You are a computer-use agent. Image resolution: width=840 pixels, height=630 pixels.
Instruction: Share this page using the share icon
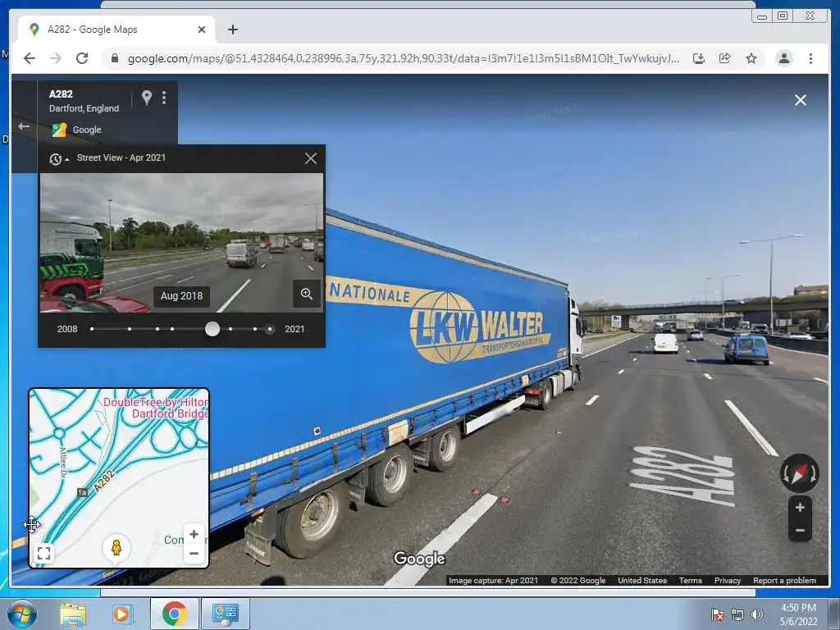pos(725,58)
